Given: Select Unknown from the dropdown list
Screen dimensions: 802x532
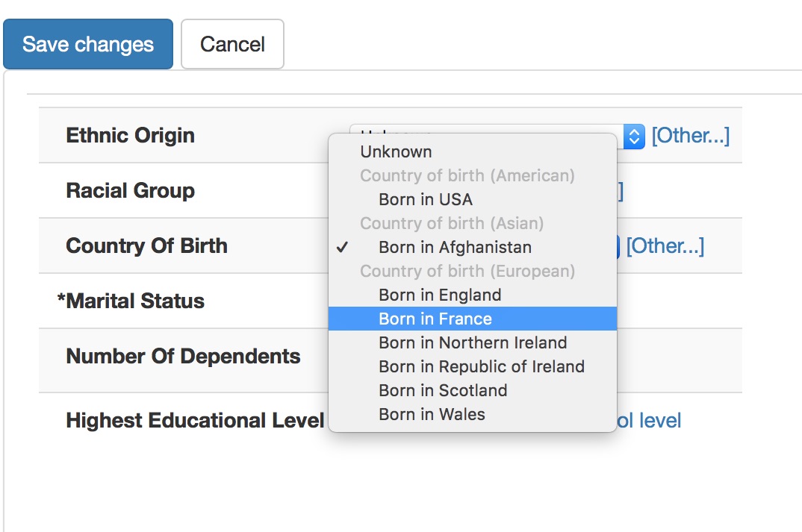Looking at the screenshot, I should [x=396, y=151].
